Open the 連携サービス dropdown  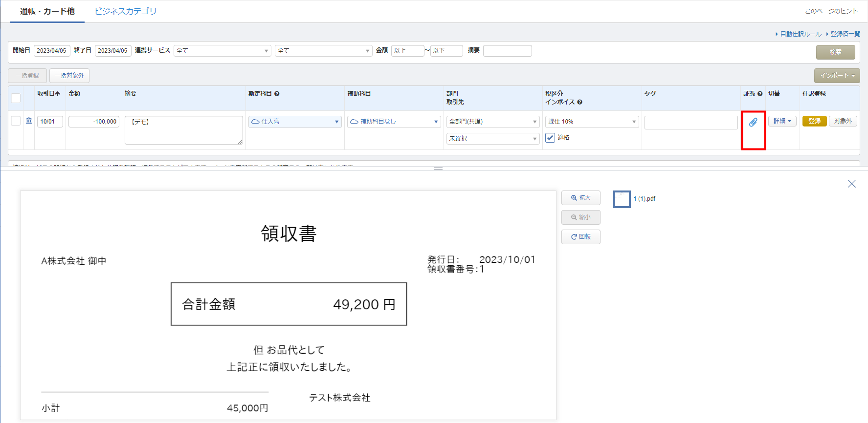(x=223, y=51)
